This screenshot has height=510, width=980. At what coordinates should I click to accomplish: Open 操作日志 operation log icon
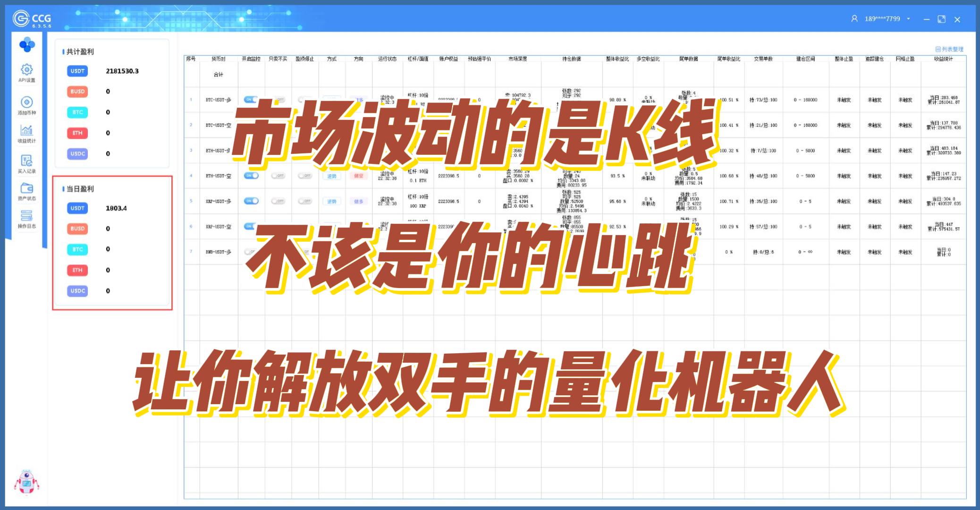(26, 216)
